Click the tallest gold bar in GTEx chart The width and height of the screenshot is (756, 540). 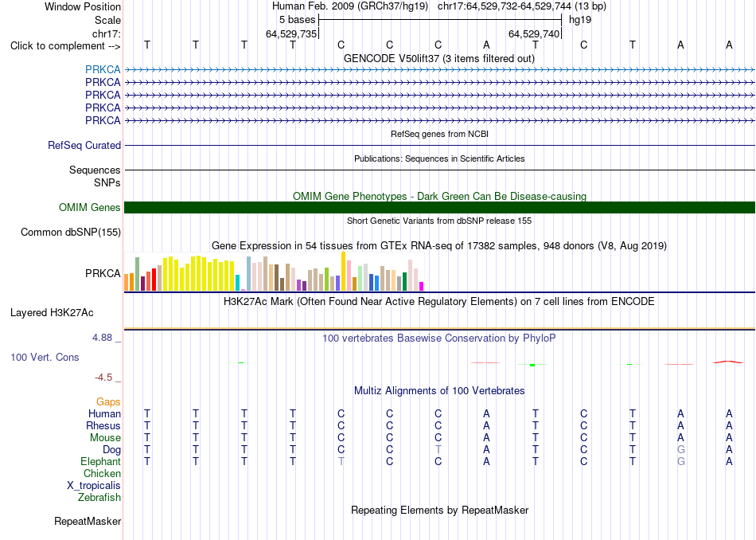tap(343, 272)
